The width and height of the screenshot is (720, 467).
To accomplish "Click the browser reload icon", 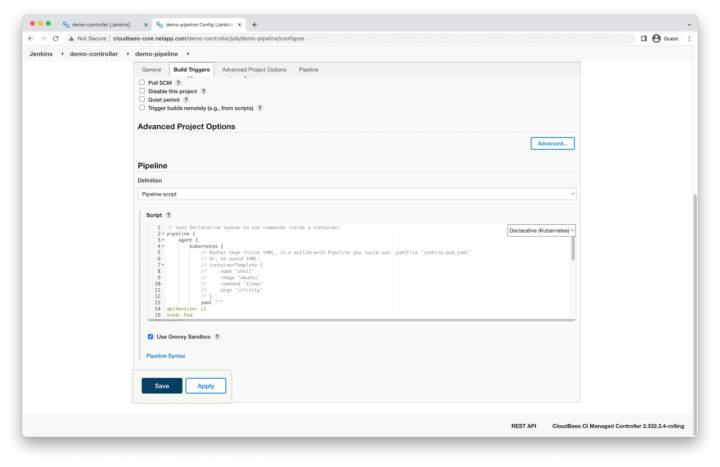I will [x=55, y=38].
